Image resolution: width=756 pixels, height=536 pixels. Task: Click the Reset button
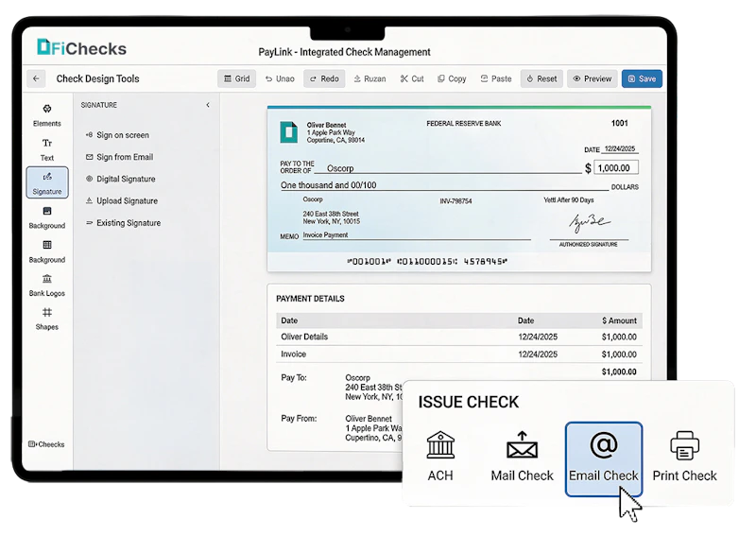(x=541, y=78)
